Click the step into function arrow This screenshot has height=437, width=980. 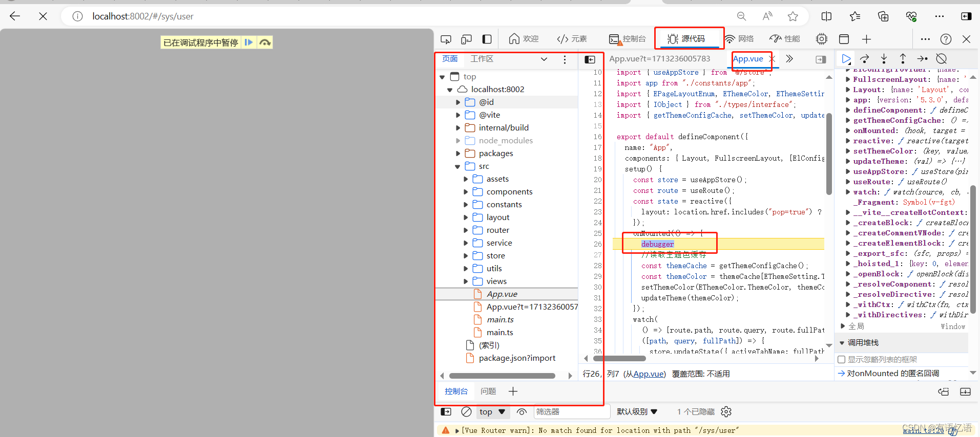tap(884, 59)
